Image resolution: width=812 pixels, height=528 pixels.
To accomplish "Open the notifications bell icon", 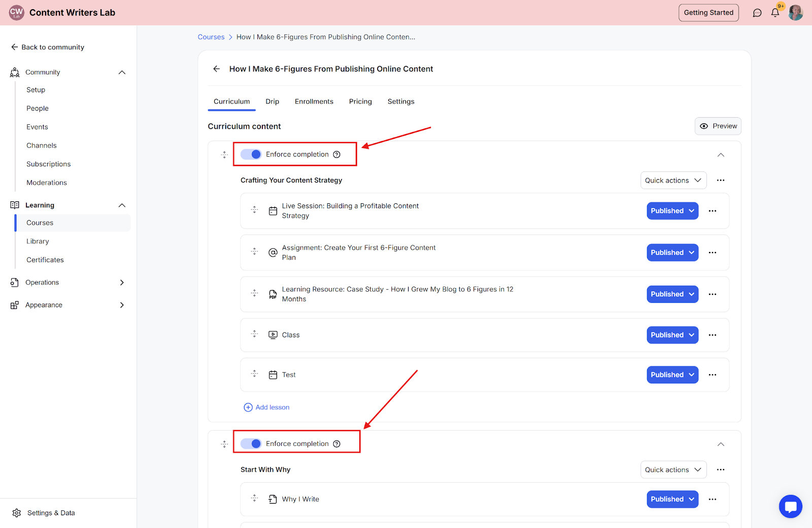I will [x=775, y=13].
